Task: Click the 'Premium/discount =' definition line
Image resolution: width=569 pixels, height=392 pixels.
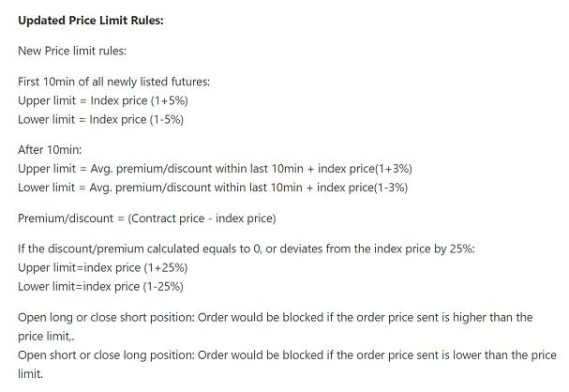Action: click(147, 219)
